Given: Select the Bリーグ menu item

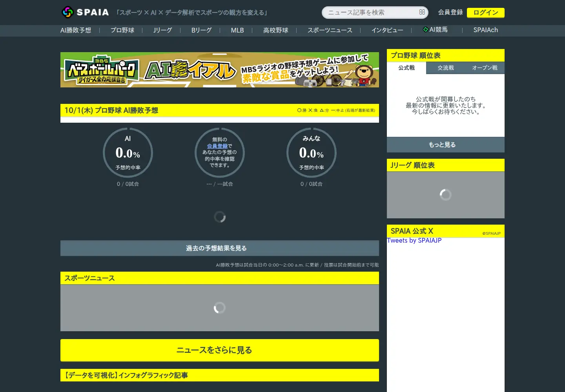Looking at the screenshot, I should [202, 30].
